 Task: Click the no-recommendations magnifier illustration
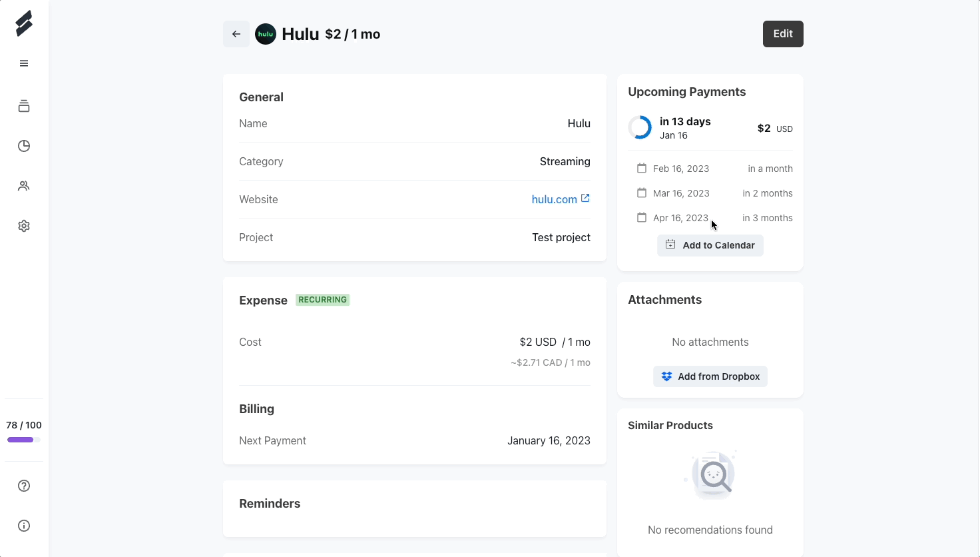coord(710,475)
